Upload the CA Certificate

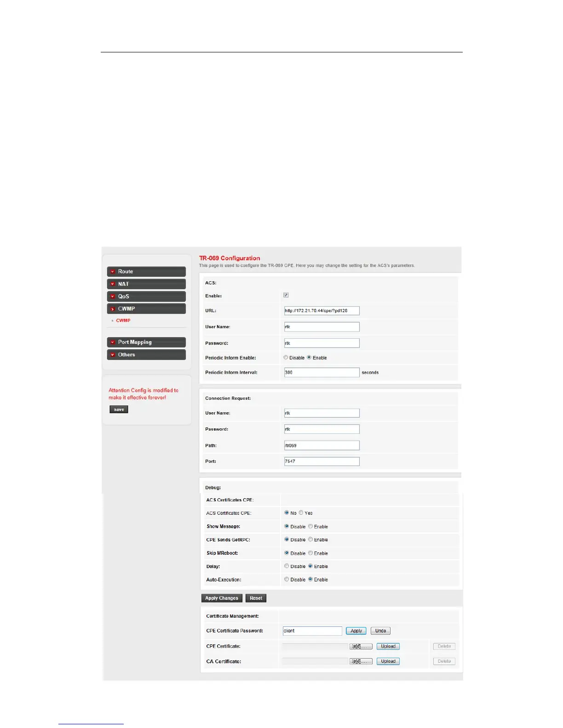[x=388, y=661]
